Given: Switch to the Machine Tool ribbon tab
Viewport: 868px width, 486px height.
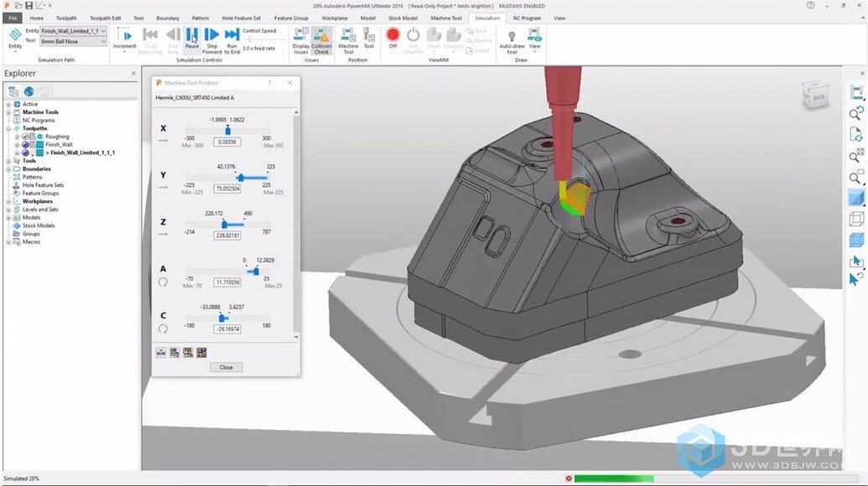Looking at the screenshot, I should [x=445, y=18].
